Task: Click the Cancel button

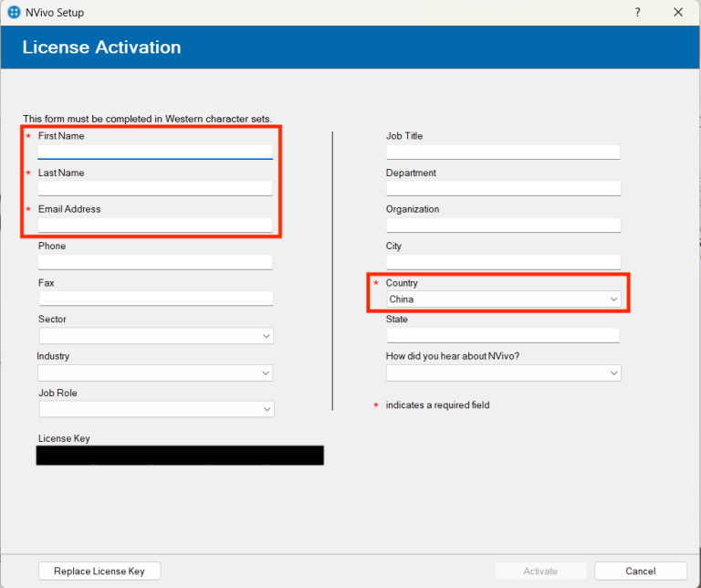Action: [640, 571]
